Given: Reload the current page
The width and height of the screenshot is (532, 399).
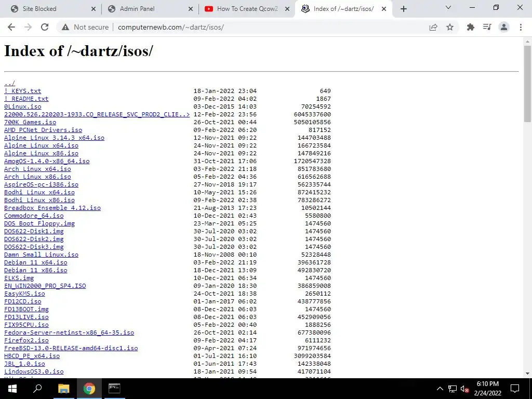Looking at the screenshot, I should pos(45,27).
